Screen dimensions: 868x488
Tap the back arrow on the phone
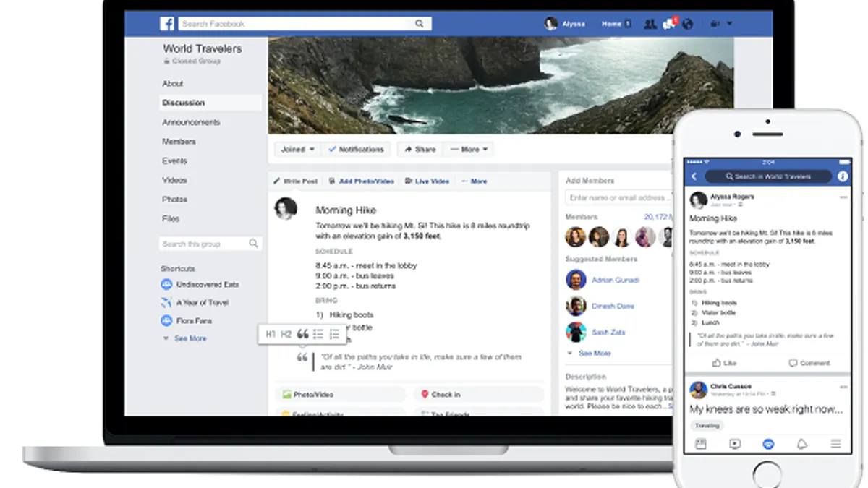(x=694, y=176)
